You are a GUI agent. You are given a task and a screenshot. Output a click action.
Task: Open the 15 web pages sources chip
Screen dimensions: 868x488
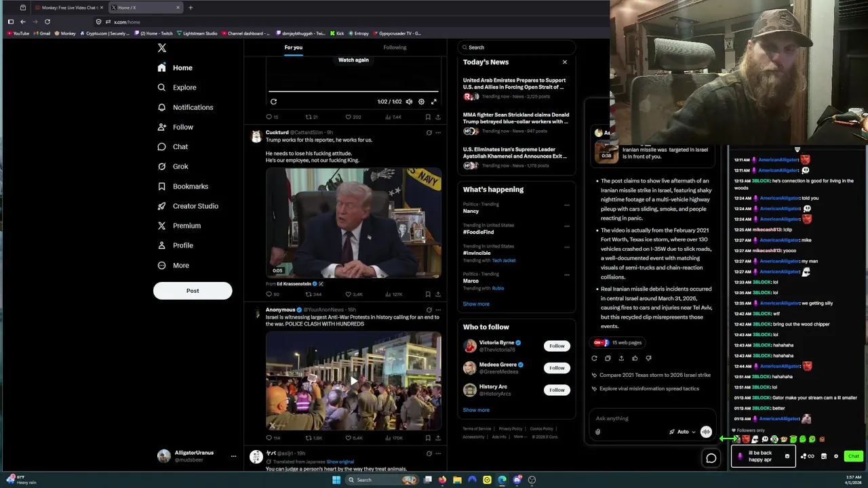[618, 342]
